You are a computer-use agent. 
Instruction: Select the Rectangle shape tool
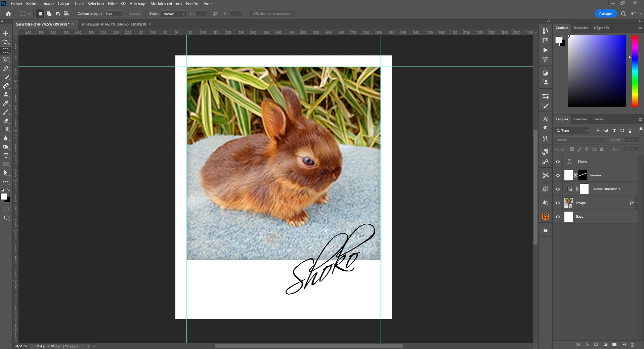[6, 164]
